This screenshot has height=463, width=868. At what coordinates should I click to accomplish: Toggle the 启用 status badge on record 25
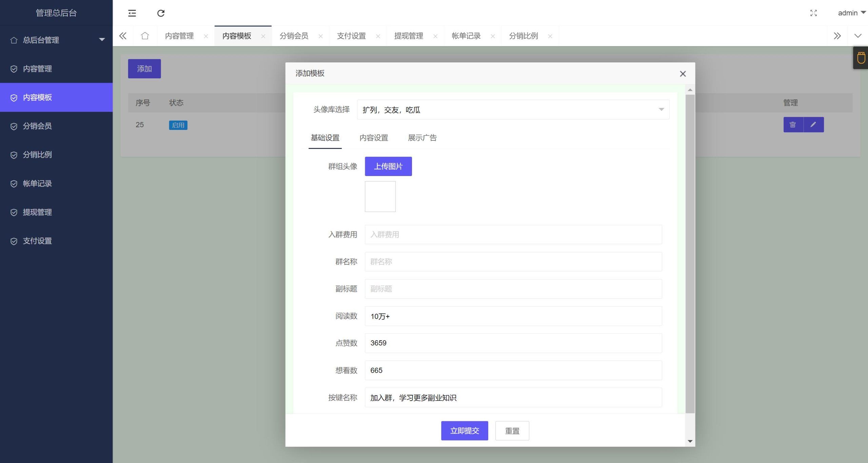pos(178,125)
